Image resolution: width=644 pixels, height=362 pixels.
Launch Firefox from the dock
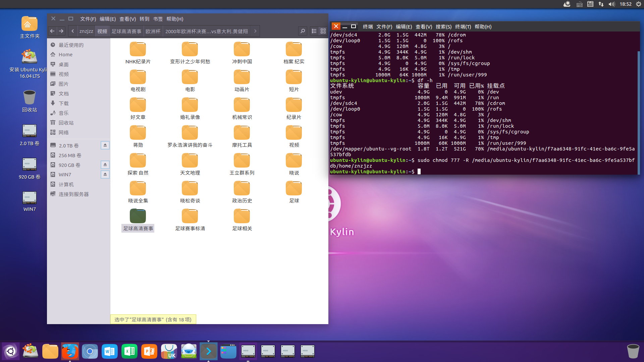coord(70,351)
